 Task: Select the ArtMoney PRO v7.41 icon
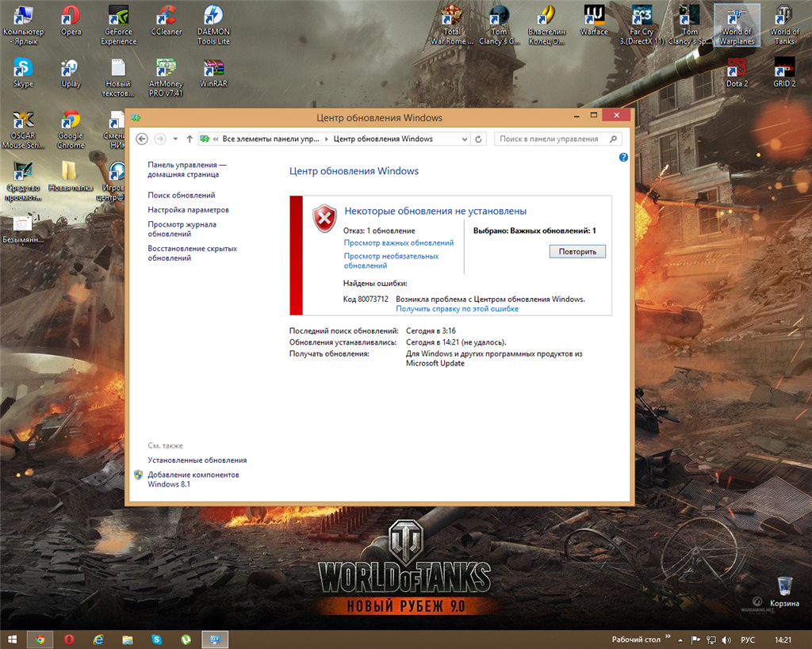[166, 77]
